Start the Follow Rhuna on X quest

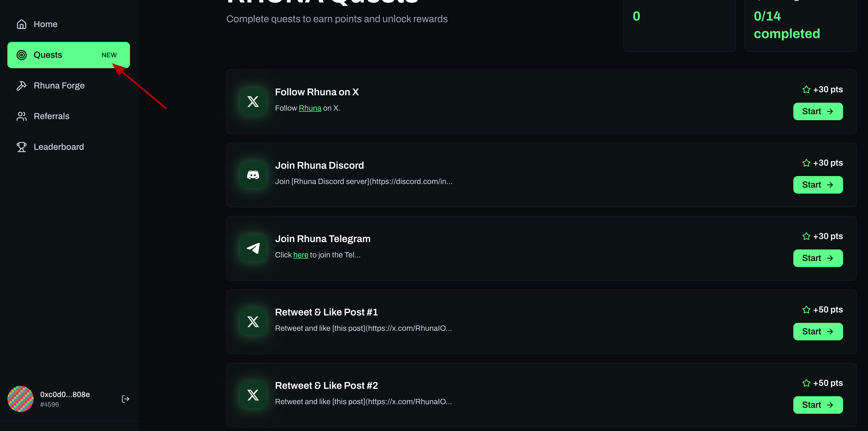pyautogui.click(x=818, y=111)
